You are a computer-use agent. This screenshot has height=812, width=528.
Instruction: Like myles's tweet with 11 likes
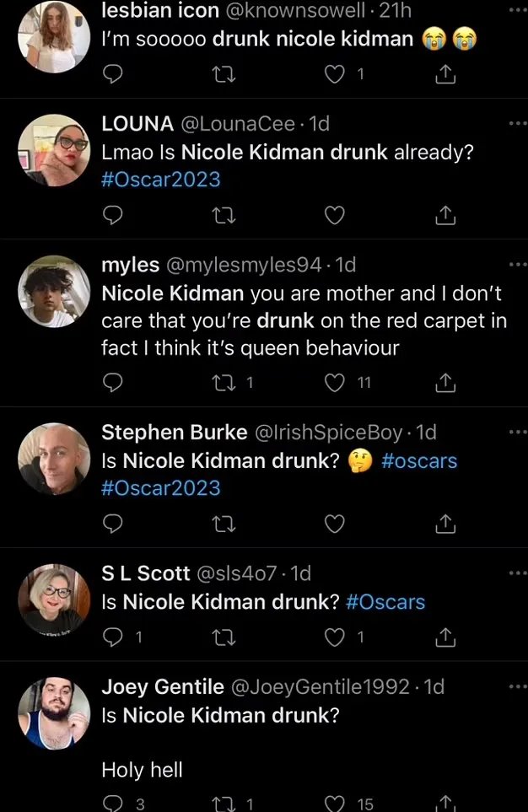[x=335, y=384]
